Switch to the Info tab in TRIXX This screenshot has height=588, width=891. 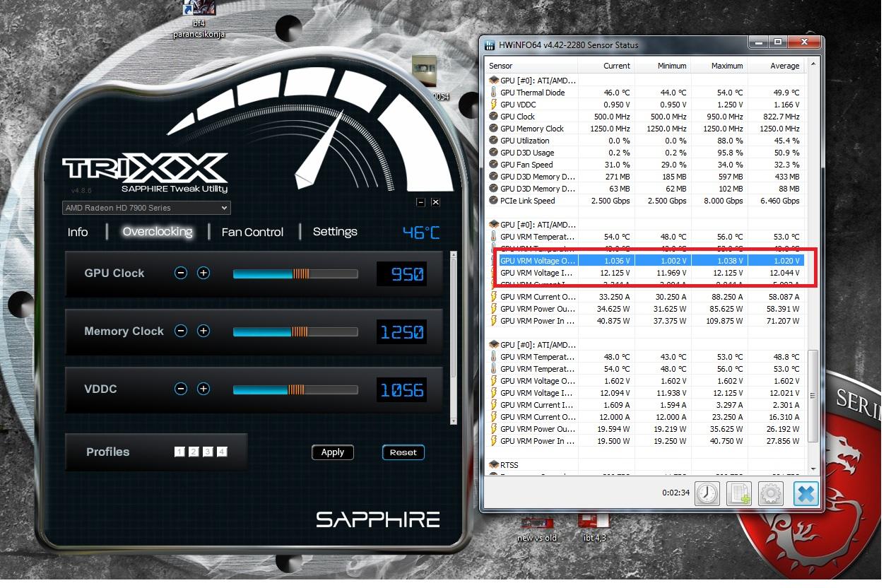(78, 232)
